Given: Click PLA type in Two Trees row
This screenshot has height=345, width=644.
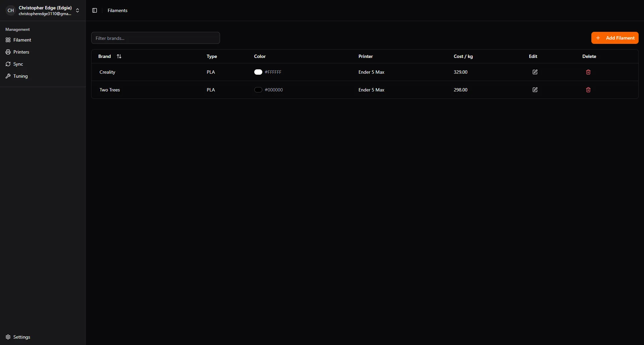Looking at the screenshot, I should 211,90.
